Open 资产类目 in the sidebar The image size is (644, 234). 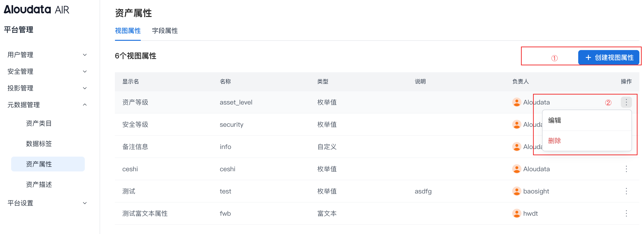click(x=39, y=123)
